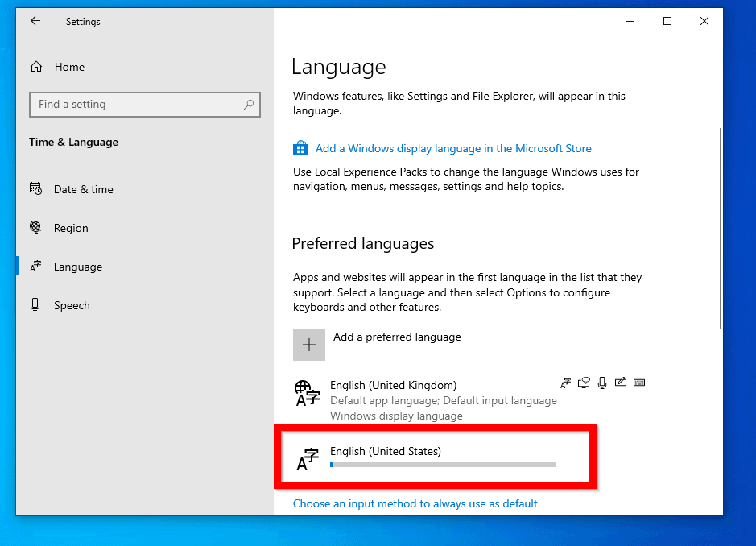The width and height of the screenshot is (756, 546).
Task: Open Add a Windows display language link
Action: pyautogui.click(x=453, y=148)
